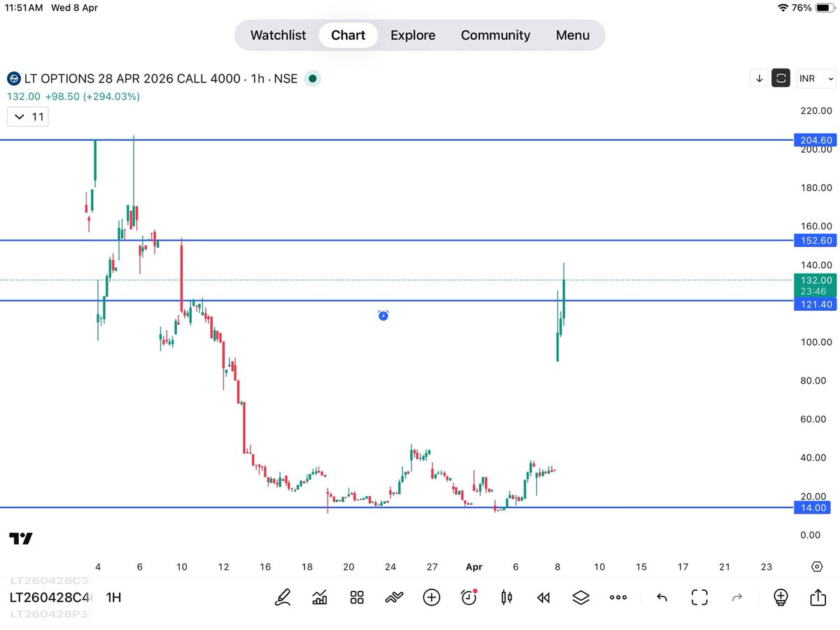Select the drawing pen tool

click(x=283, y=597)
